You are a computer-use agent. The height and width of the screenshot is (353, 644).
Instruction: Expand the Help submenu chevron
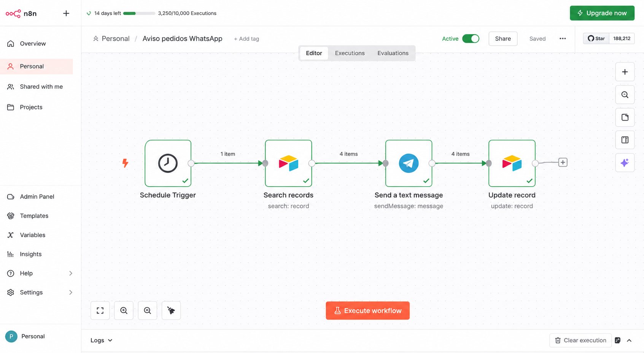tap(71, 273)
